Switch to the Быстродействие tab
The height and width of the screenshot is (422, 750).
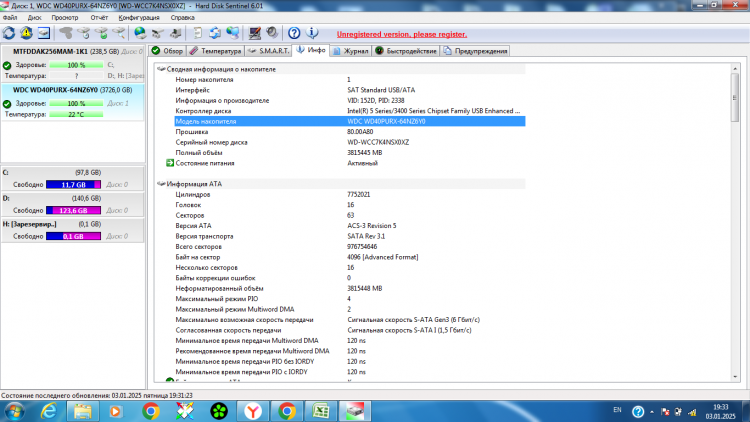pos(406,51)
